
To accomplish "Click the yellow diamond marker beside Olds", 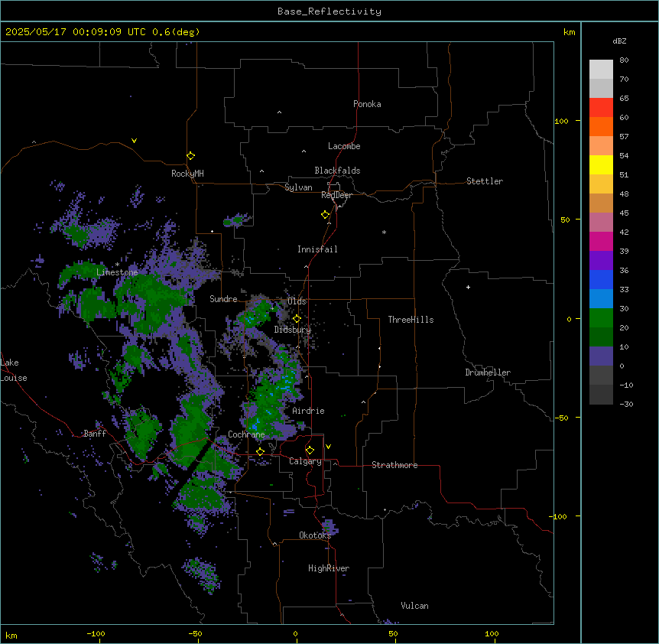I will click(297, 318).
